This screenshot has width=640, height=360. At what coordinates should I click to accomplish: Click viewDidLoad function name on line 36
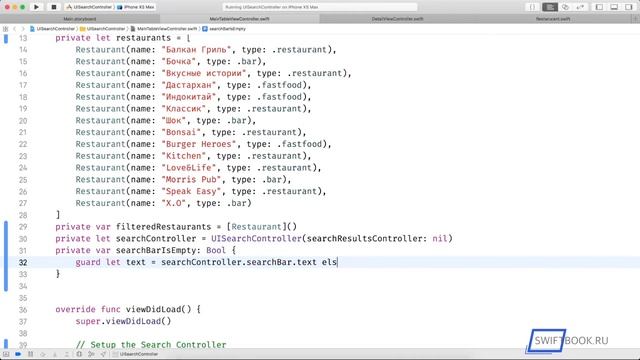point(153,309)
